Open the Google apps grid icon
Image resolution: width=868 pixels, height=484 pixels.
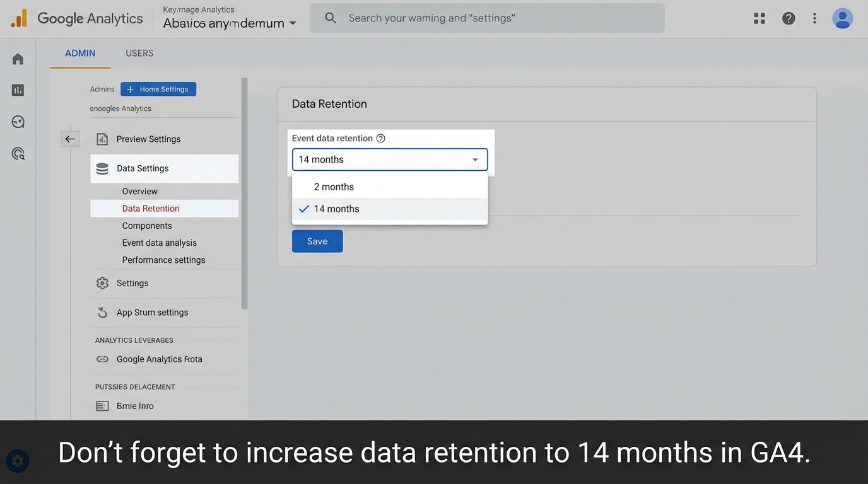pos(759,18)
